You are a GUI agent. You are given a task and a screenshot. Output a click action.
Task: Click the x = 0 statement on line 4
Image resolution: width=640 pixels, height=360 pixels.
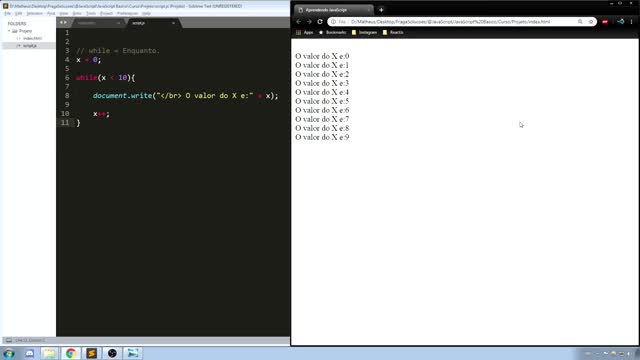click(88, 60)
